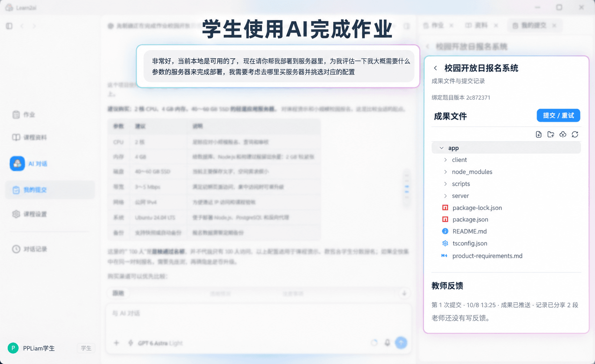Click the cloud upload icon
The height and width of the screenshot is (364, 595).
[563, 134]
